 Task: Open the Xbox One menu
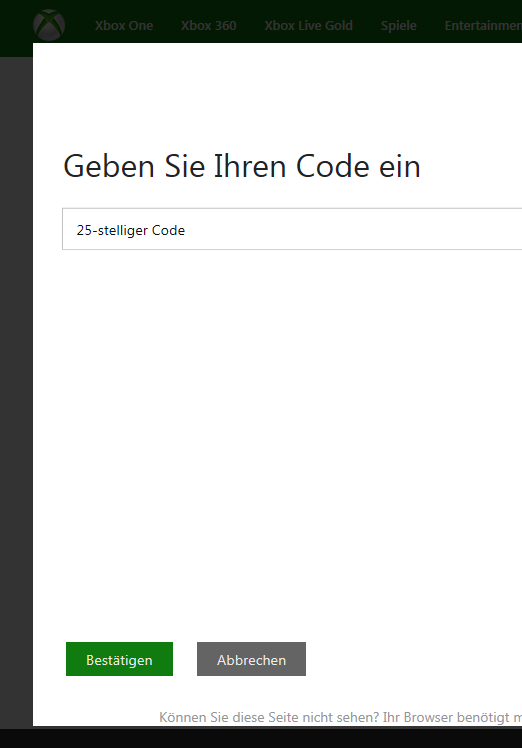pos(124,25)
